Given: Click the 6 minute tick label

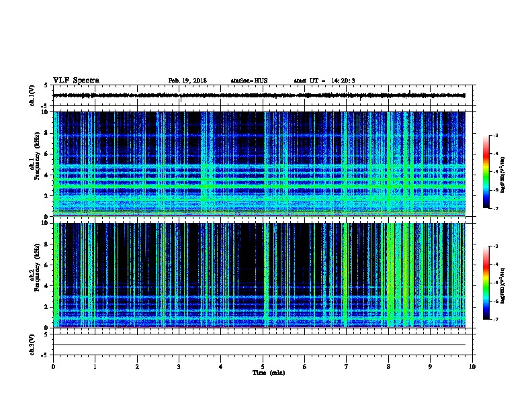Looking at the screenshot, I should [305, 367].
